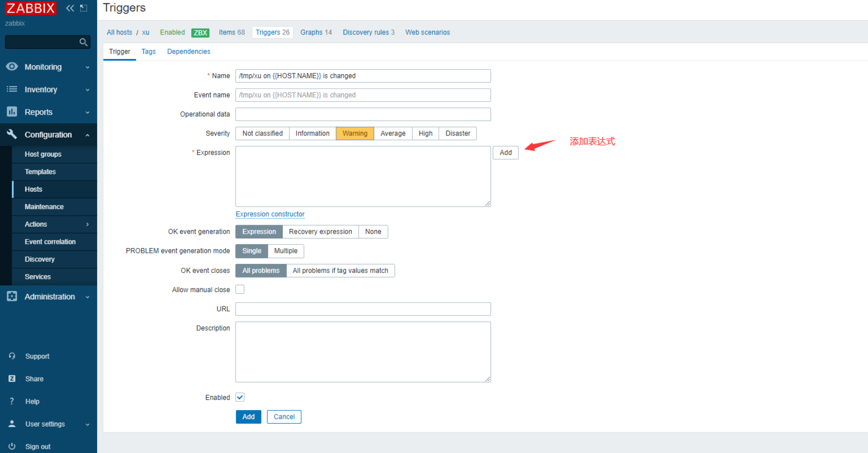Image resolution: width=868 pixels, height=453 pixels.
Task: Click the Inventory list icon
Action: click(x=12, y=89)
